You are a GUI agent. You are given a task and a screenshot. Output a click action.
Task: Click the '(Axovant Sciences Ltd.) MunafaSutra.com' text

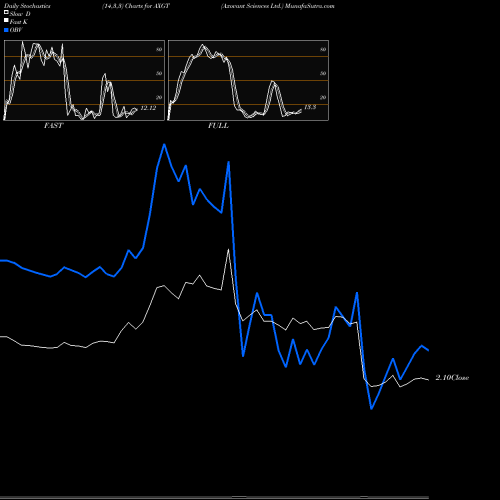pyautogui.click(x=278, y=6)
